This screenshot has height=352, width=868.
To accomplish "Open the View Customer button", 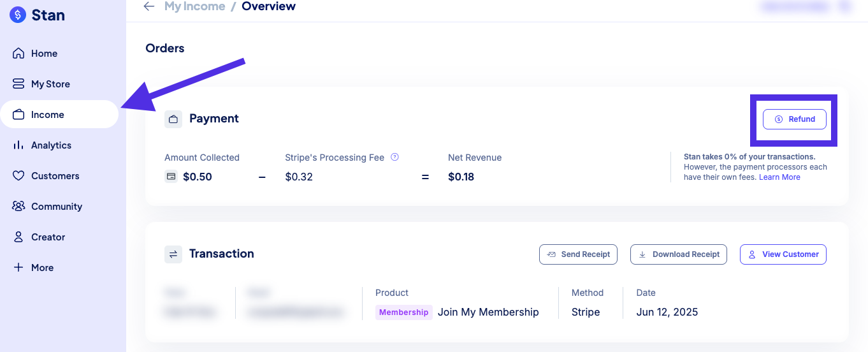I will coord(783,254).
